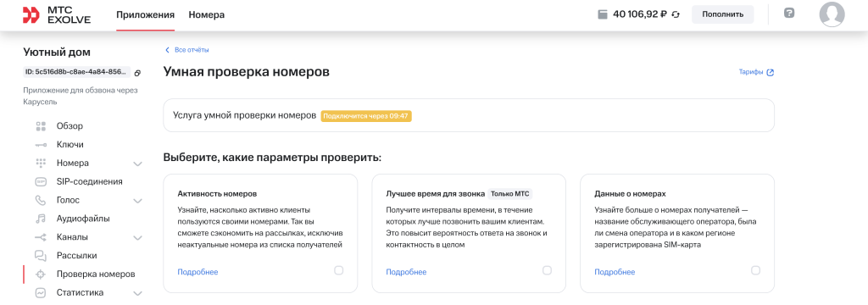
Task: Tick the Данные о номерах checkbox
Action: click(x=755, y=270)
